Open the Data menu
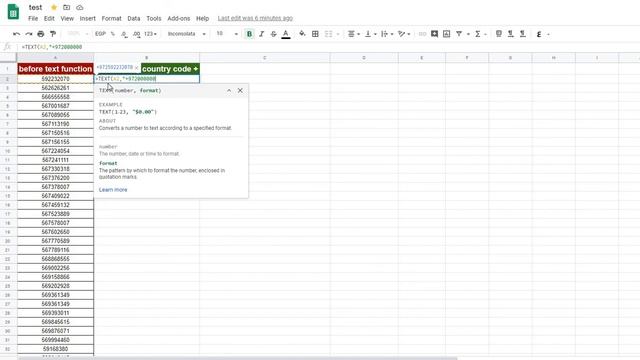Image resolution: width=640 pixels, height=360 pixels. [133, 18]
